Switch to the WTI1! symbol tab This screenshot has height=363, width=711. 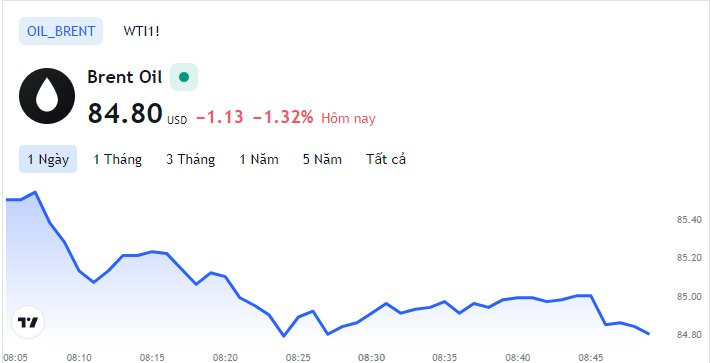pos(141,31)
